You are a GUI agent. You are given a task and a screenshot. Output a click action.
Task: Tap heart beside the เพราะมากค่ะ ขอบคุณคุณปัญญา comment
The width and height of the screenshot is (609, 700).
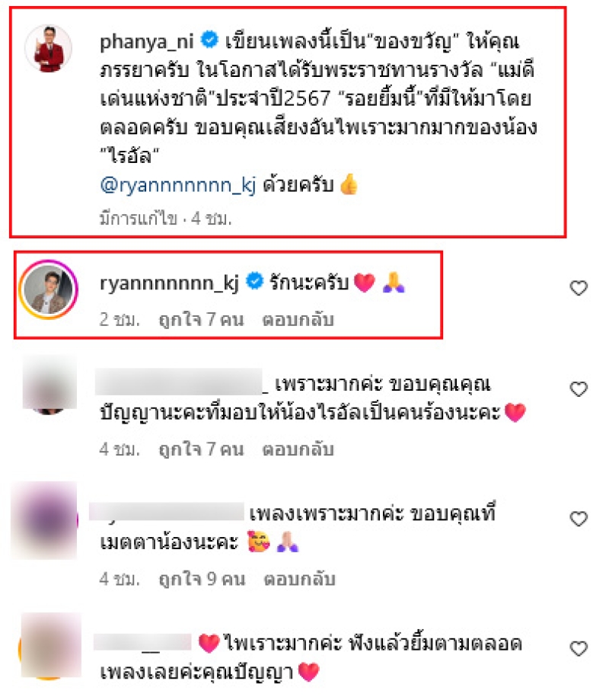click(x=579, y=388)
